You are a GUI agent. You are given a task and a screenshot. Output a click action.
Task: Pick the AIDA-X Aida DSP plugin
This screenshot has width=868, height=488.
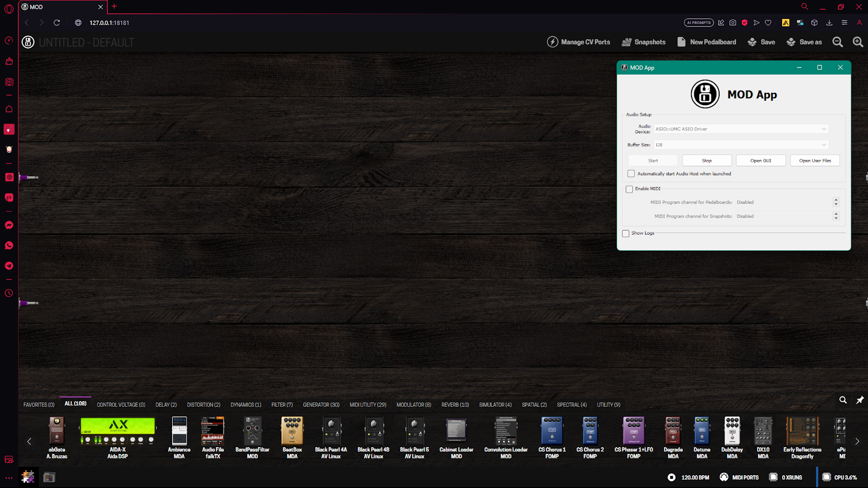(x=118, y=437)
